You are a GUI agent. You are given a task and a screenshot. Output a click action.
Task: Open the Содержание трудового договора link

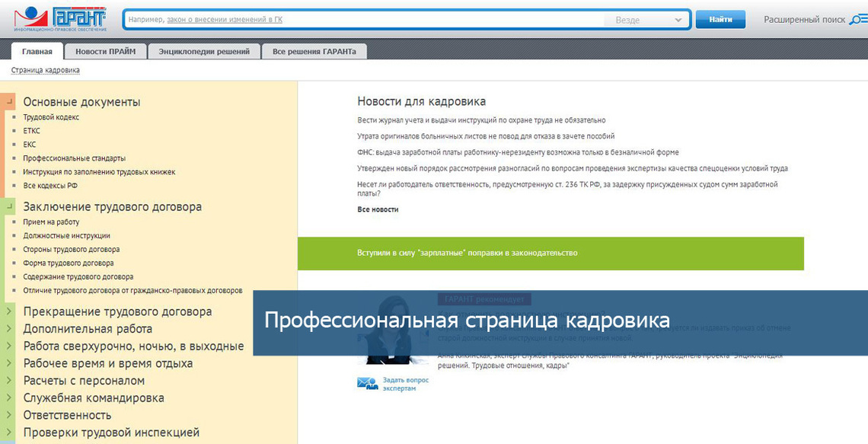[78, 276]
